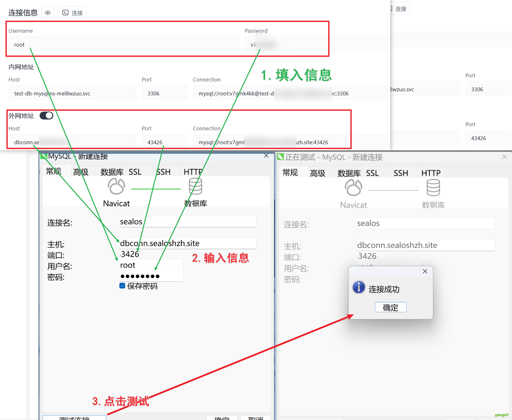
Task: Click the Navicat logo in the 正在测试 window
Action: 353,188
